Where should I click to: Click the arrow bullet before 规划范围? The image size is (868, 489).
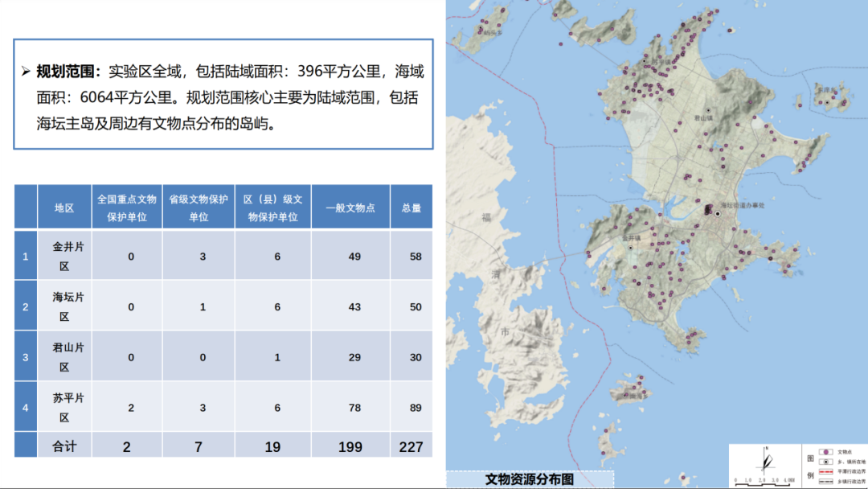26,71
